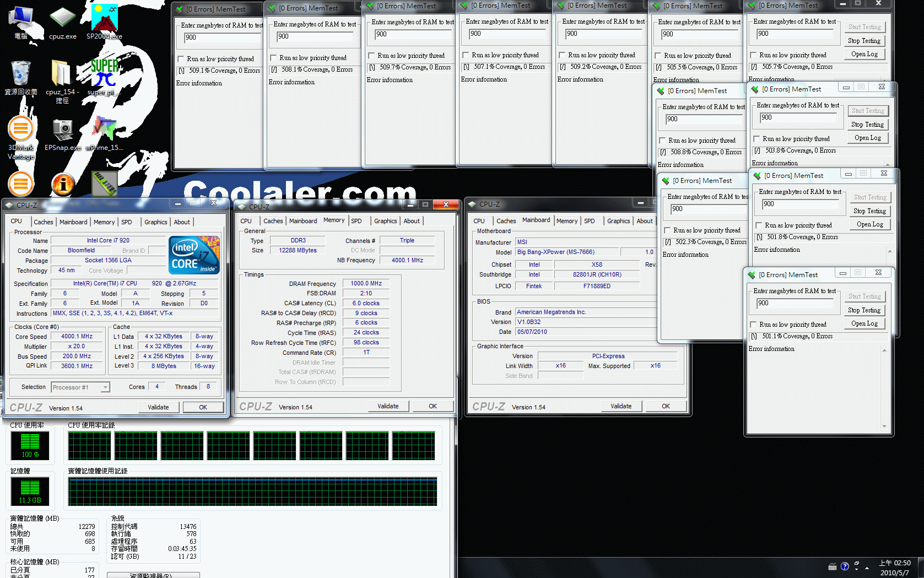Open About tab in CPU-Z Mainboard window

point(645,221)
